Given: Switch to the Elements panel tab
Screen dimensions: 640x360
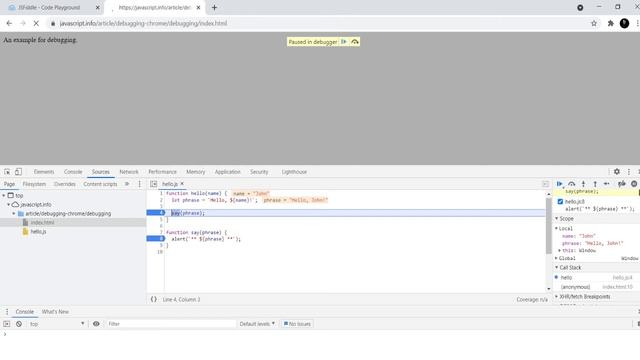Looking at the screenshot, I should tap(44, 172).
